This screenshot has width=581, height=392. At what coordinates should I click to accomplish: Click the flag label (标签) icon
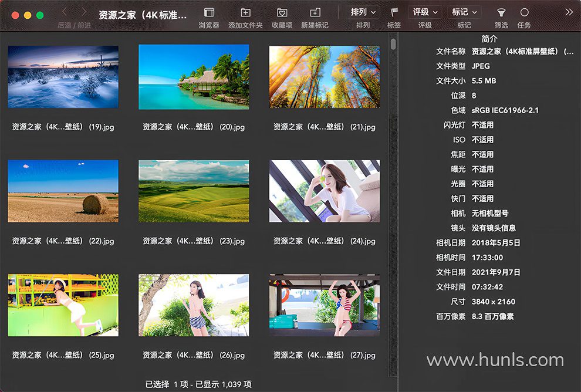(394, 12)
